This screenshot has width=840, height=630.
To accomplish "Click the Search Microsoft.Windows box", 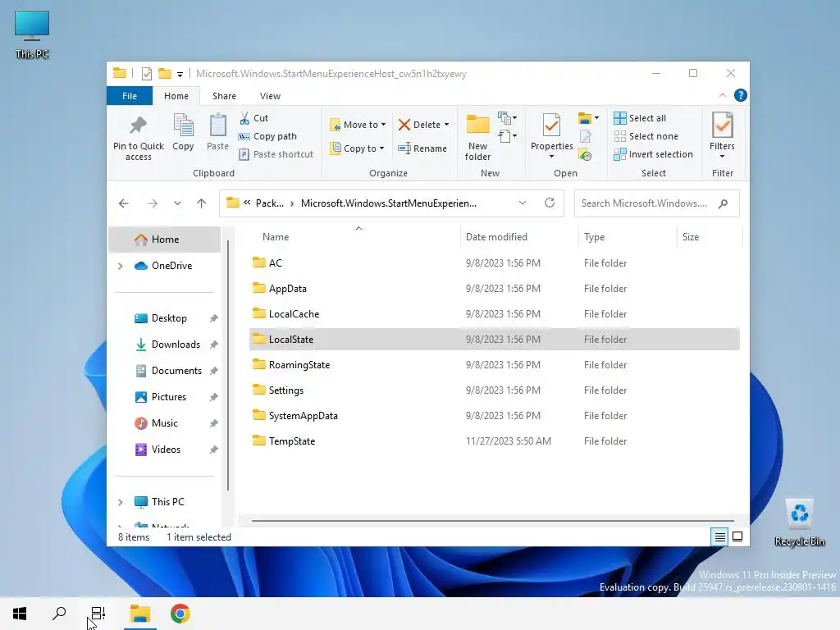I will (x=656, y=203).
